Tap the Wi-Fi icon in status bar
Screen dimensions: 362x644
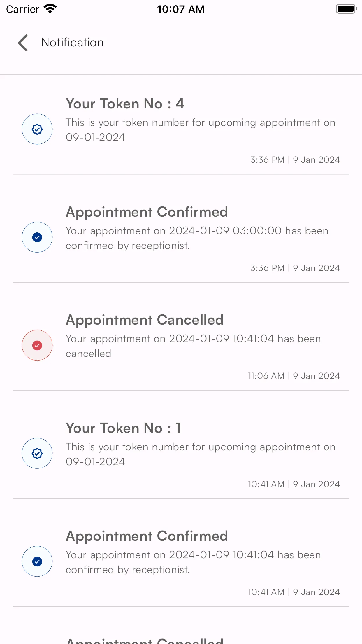pos(50,9)
